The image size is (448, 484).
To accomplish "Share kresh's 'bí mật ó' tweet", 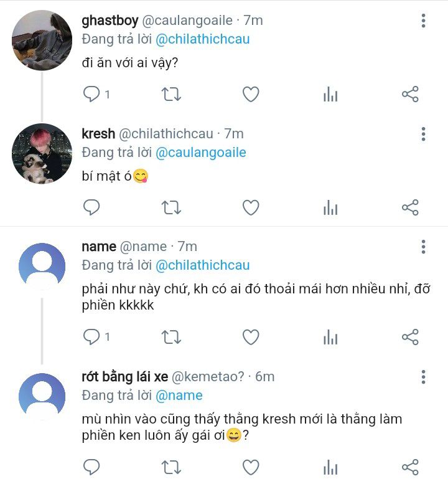I will [x=410, y=207].
